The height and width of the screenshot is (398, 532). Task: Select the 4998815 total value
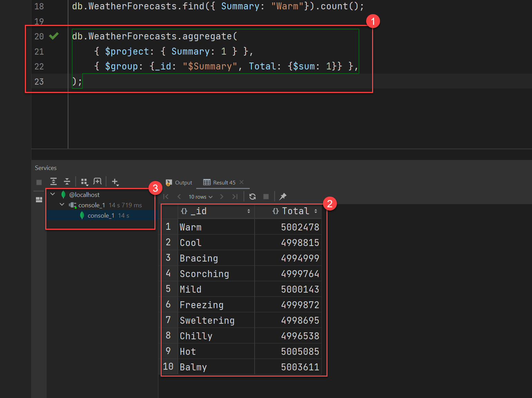[x=288, y=243]
